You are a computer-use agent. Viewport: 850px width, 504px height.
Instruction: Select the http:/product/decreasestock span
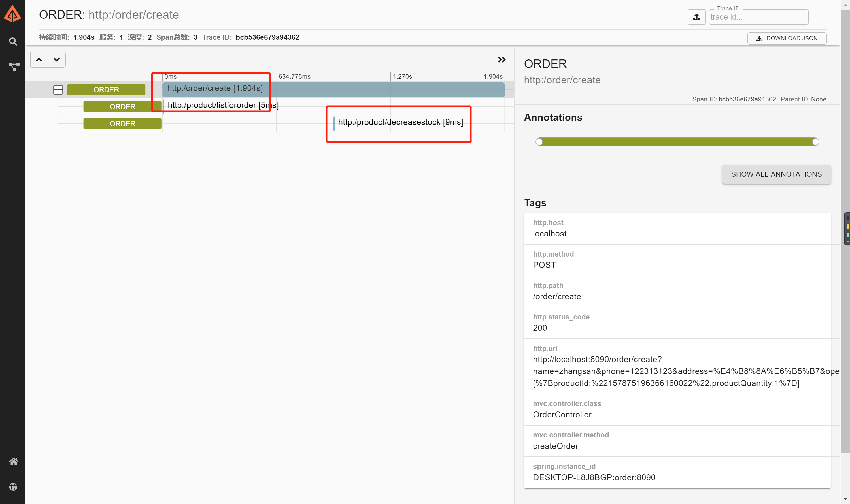point(400,122)
